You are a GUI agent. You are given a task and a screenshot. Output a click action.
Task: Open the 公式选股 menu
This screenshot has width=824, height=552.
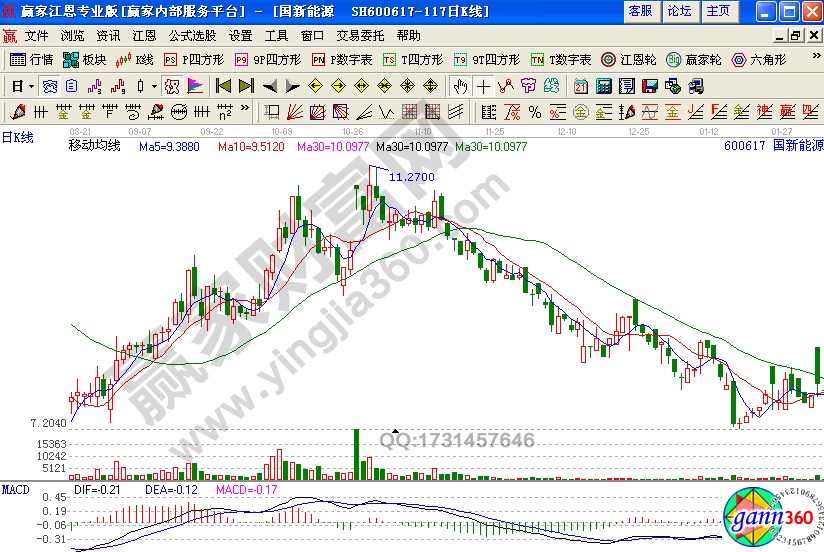point(193,35)
